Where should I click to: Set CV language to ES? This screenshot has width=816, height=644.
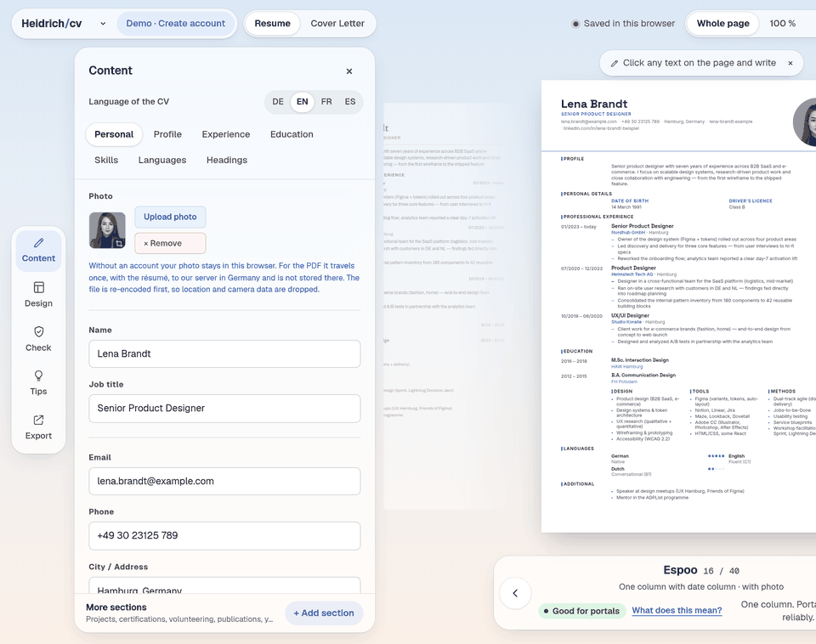pos(350,102)
